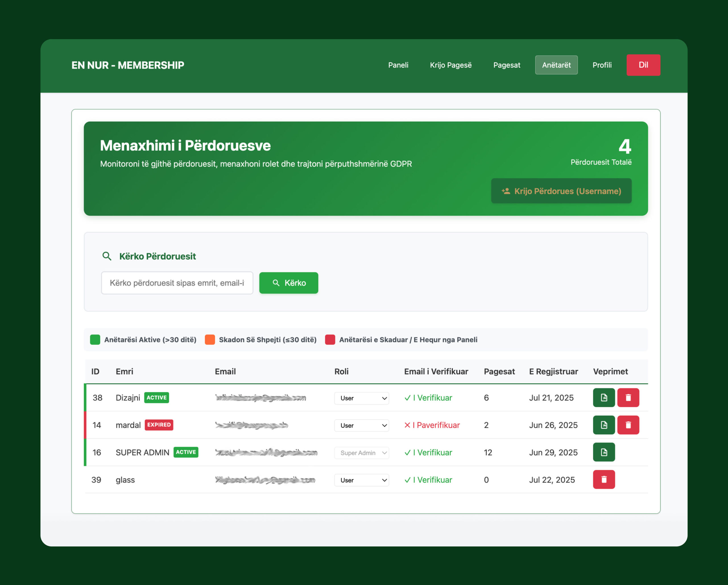The width and height of the screenshot is (728, 585).
Task: Open the Profili page
Action: point(602,65)
